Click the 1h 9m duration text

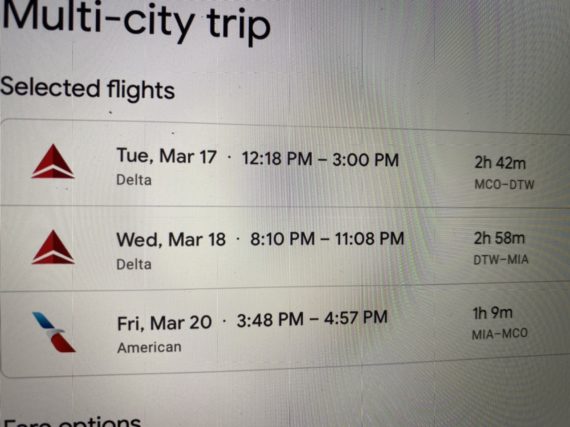[x=492, y=313]
